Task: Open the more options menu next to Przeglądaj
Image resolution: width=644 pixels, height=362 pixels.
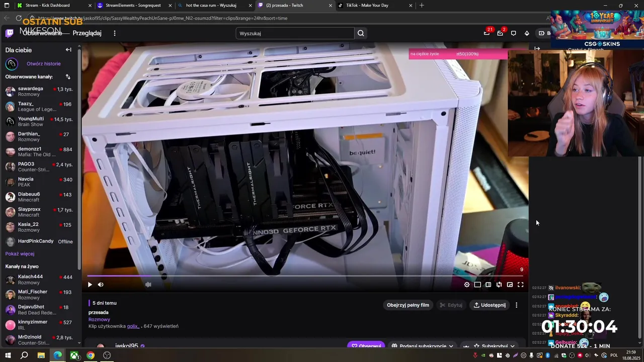Action: [115, 33]
